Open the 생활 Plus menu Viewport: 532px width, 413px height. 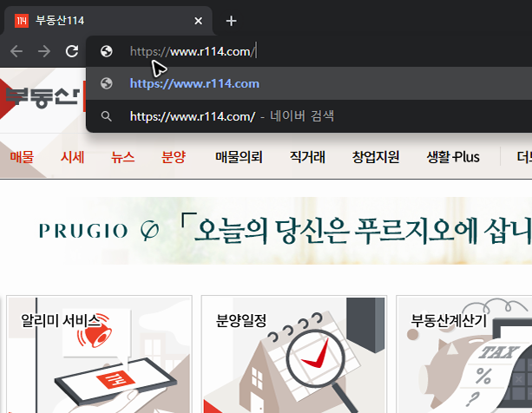[453, 157]
